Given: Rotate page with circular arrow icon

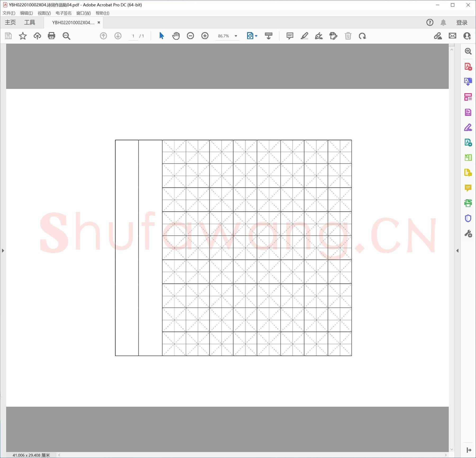Looking at the screenshot, I should pos(362,36).
